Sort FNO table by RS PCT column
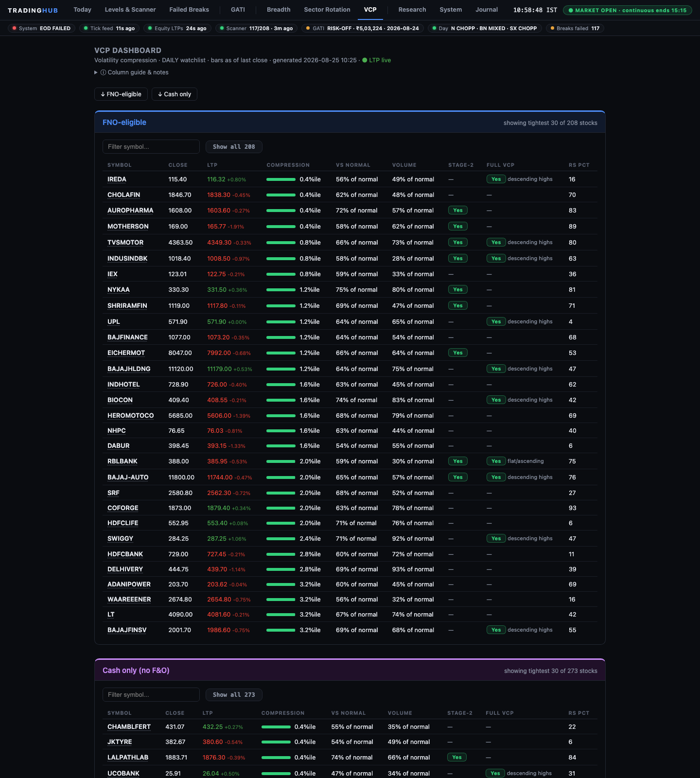Image resolution: width=700 pixels, height=778 pixels. point(579,165)
